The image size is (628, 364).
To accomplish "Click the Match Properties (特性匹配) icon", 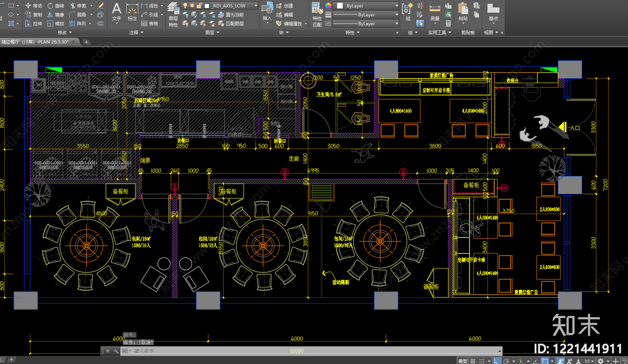I will pos(317,14).
